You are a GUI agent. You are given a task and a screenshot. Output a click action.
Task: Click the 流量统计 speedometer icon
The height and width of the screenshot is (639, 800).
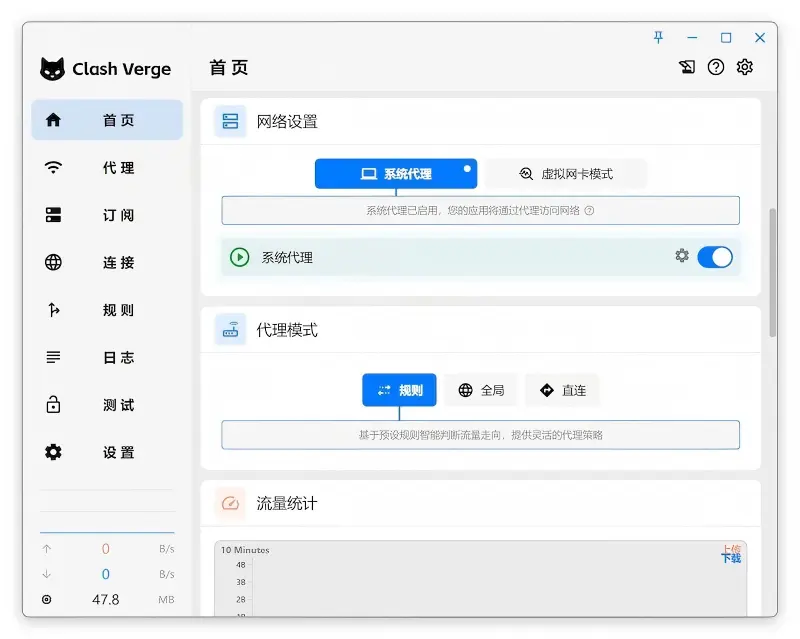coord(230,503)
